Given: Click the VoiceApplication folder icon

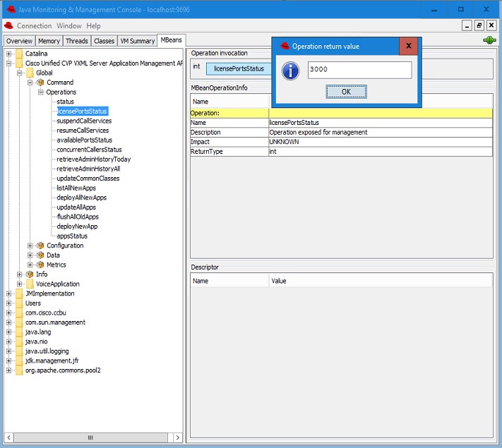Looking at the screenshot, I should point(30,284).
